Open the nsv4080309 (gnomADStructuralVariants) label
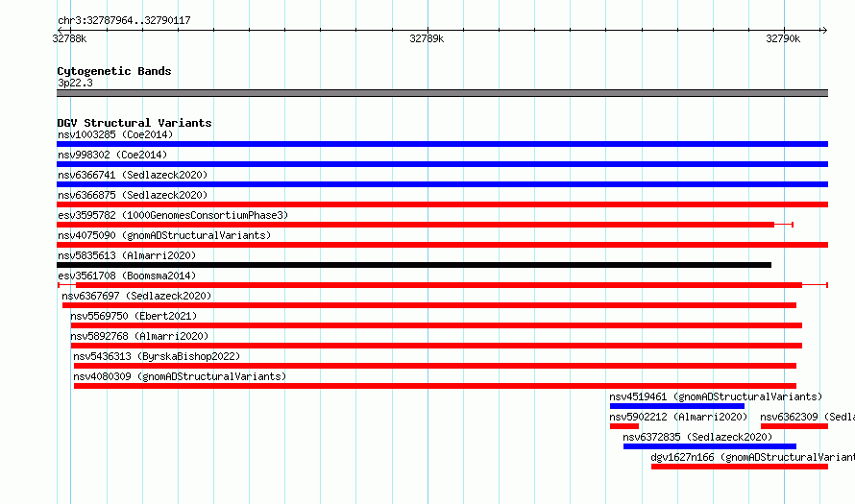Screen dimensions: 855x504 coord(180,376)
